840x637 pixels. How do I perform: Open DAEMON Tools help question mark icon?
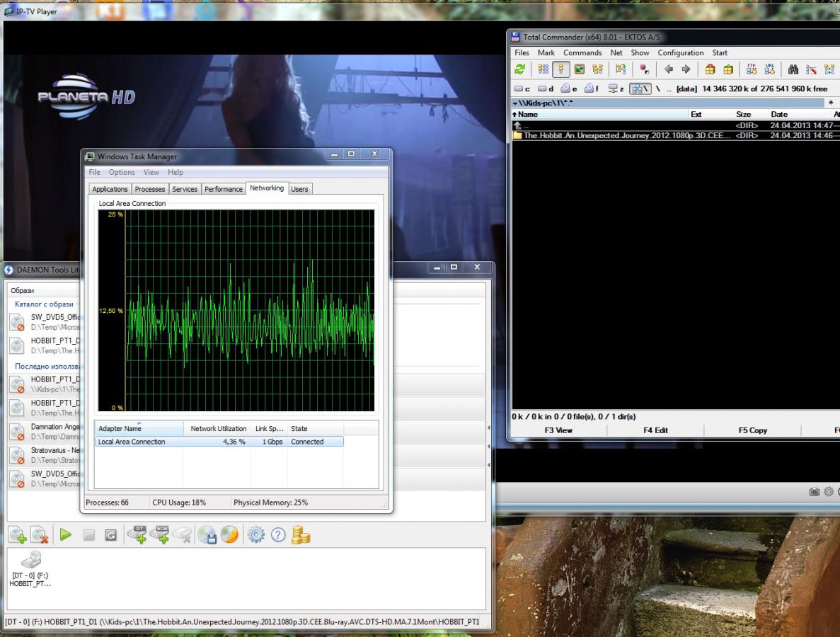278,534
